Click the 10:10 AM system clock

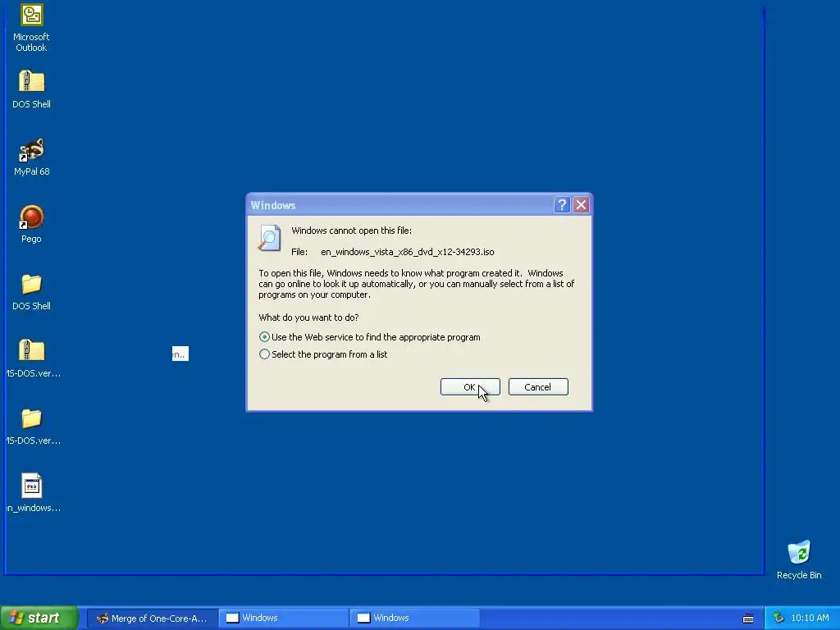[810, 619]
